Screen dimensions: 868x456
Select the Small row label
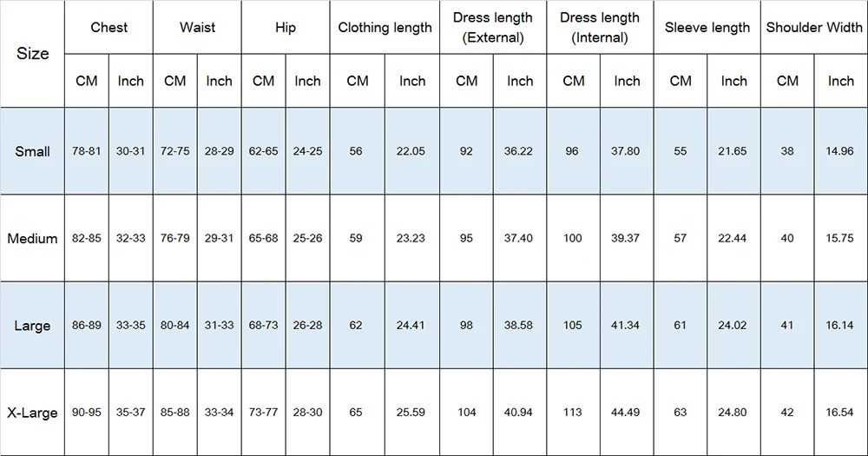pyautogui.click(x=33, y=151)
